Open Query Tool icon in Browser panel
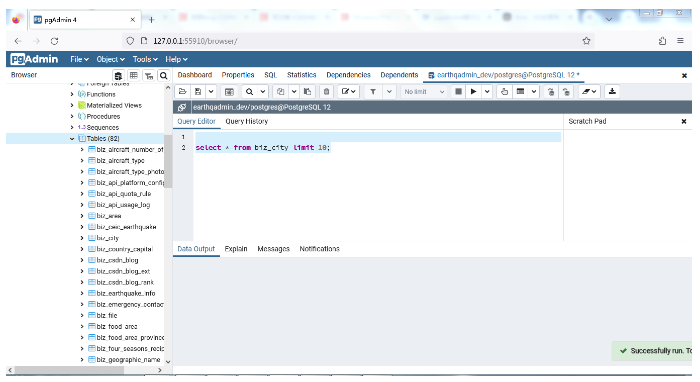This screenshot has width=700, height=382. pos(118,75)
